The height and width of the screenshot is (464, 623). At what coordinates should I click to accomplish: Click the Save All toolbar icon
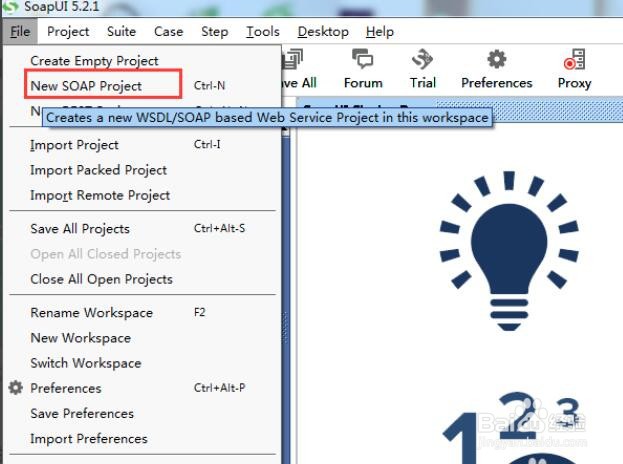click(x=299, y=68)
